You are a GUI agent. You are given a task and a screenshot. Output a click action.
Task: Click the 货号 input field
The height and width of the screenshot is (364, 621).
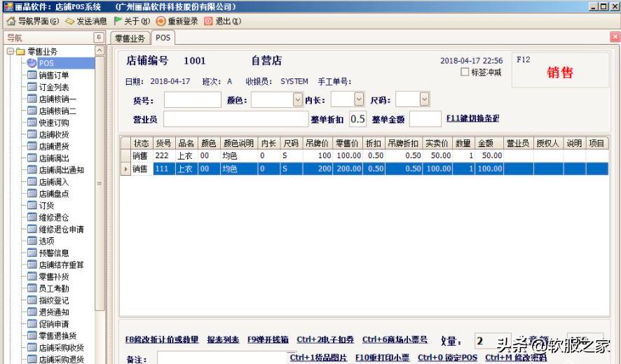pos(193,99)
